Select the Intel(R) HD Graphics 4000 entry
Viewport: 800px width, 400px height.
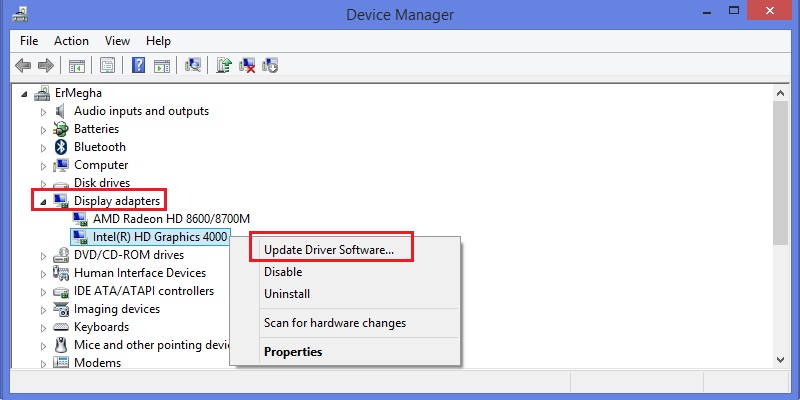click(160, 237)
